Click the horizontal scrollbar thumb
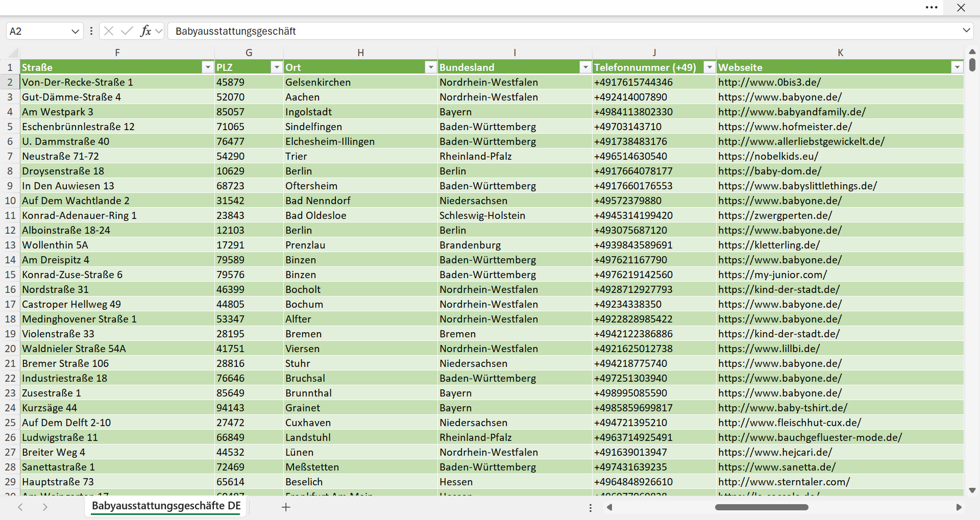 [761, 507]
